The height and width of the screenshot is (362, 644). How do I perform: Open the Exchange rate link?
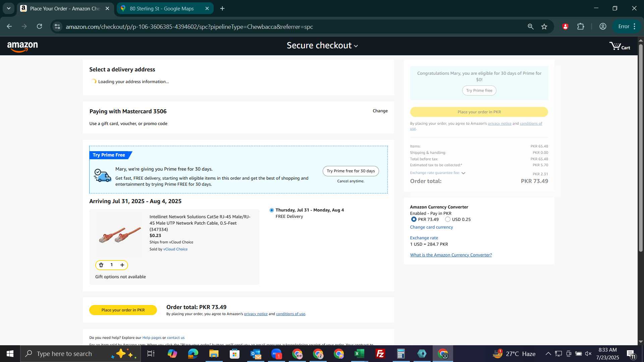pos(424,238)
